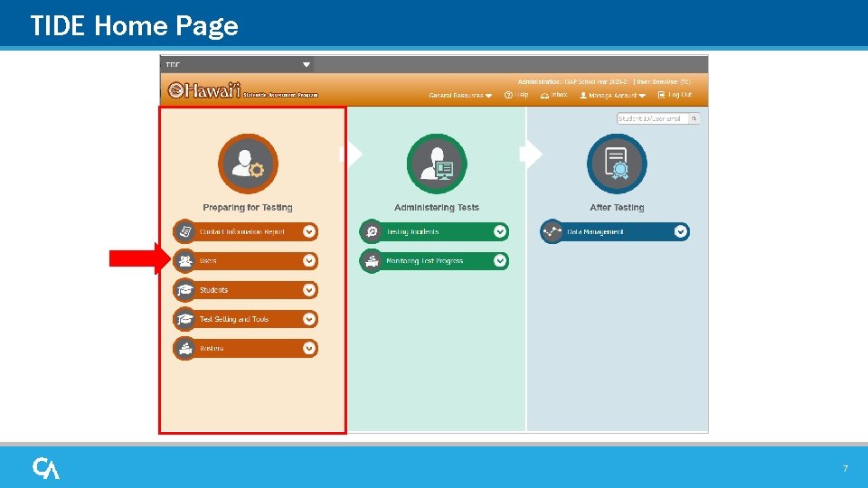Click the After Testing certificate icon

tap(617, 164)
